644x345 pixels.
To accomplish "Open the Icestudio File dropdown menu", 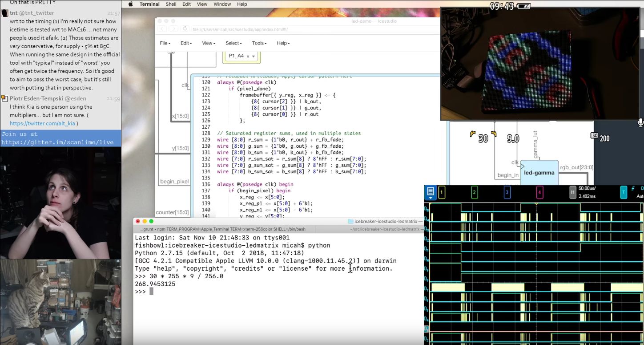I will [x=165, y=43].
